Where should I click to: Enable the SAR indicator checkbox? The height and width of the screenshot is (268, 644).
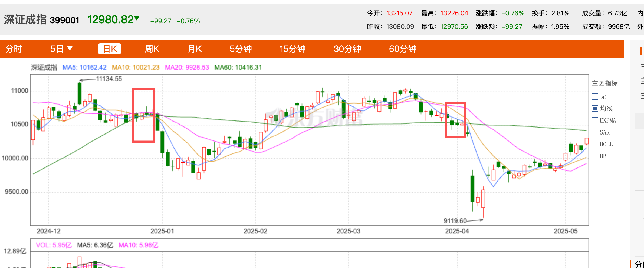pos(595,132)
